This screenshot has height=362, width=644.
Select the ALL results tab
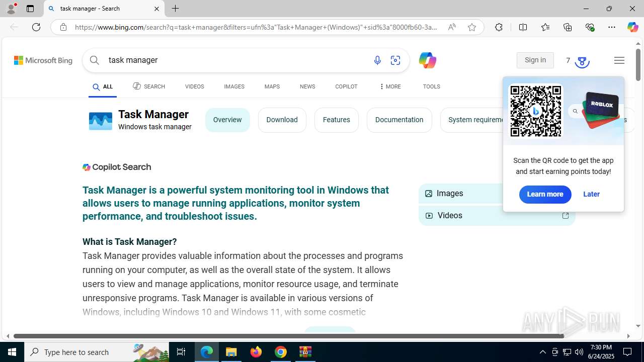coord(103,87)
